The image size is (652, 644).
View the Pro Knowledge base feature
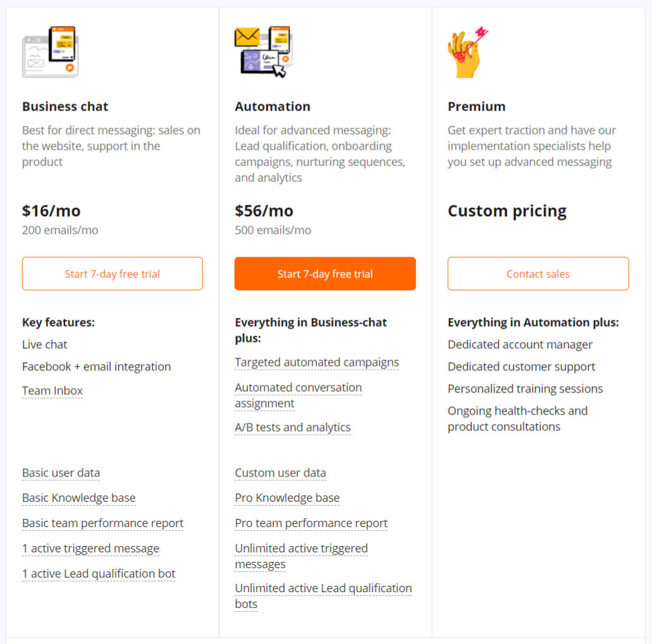click(x=286, y=498)
